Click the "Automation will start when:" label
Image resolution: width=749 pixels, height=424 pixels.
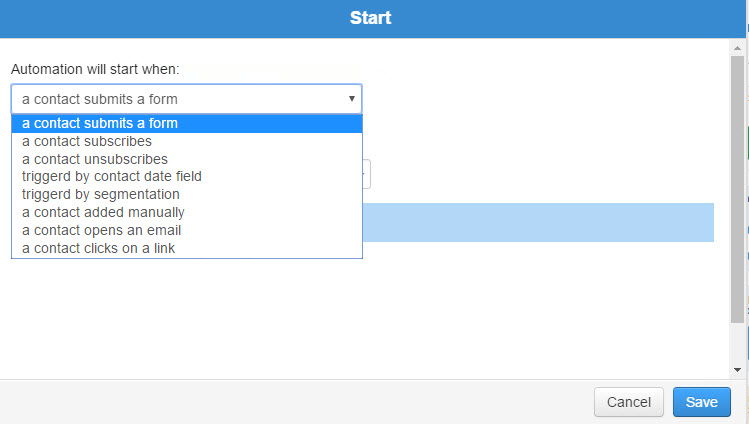pos(95,69)
